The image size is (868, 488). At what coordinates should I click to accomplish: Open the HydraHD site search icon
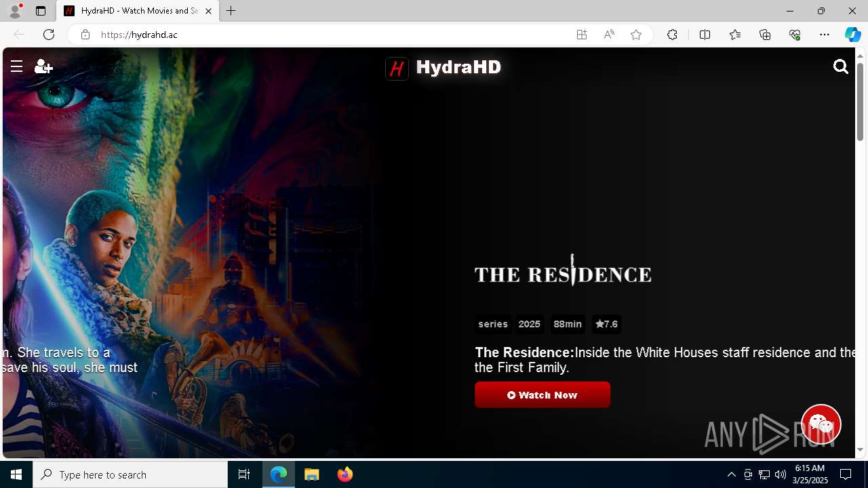(x=841, y=66)
